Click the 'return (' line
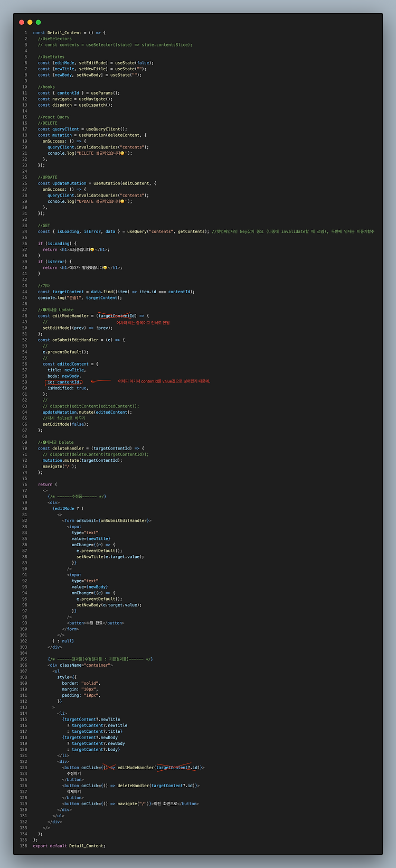Viewport: 396px width, 868px height. (x=48, y=484)
